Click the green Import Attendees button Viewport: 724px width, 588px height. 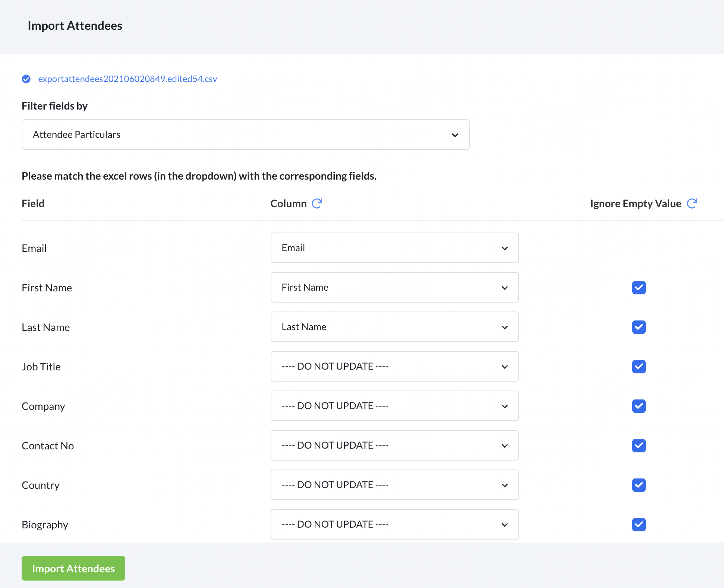click(x=73, y=568)
